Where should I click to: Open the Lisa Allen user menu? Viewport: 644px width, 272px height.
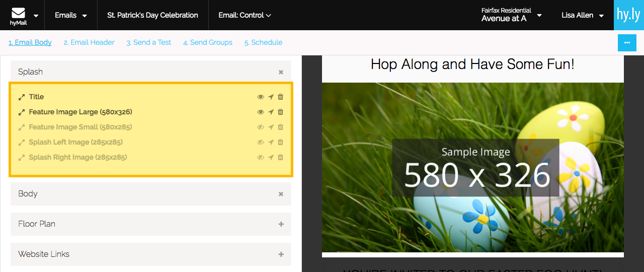583,15
